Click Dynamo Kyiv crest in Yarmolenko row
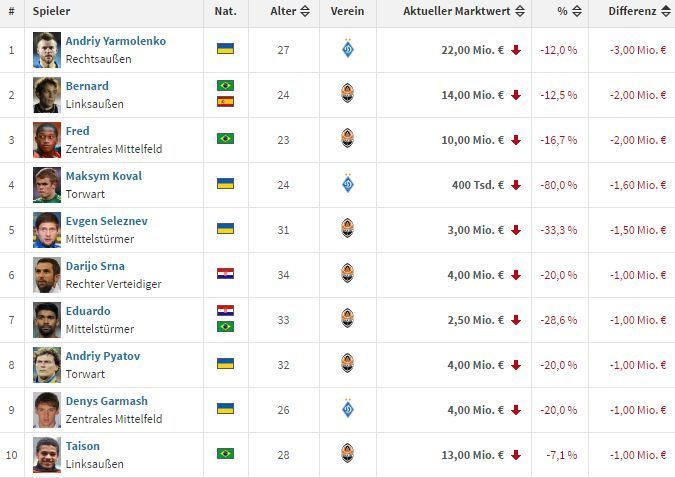The width and height of the screenshot is (675, 478). coord(347,49)
